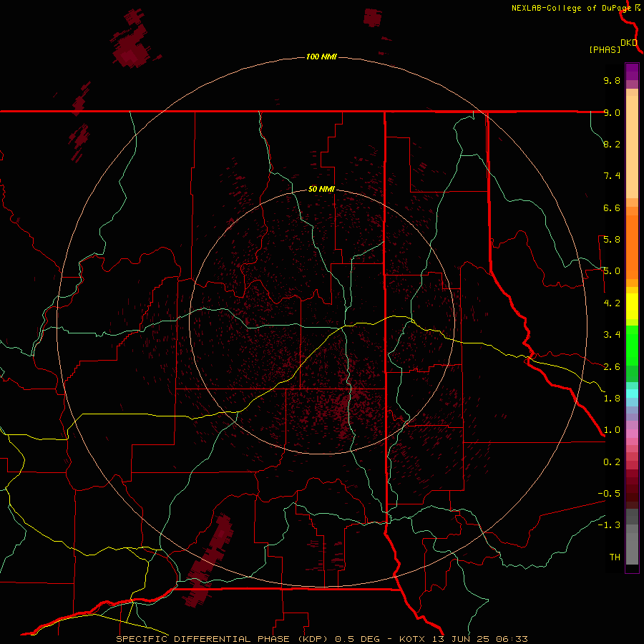Click the TH threshold label

click(615, 557)
